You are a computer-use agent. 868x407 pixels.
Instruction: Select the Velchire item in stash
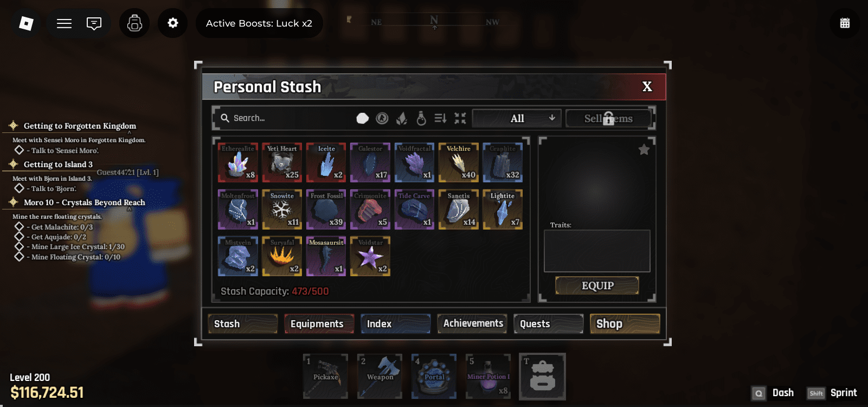[459, 162]
